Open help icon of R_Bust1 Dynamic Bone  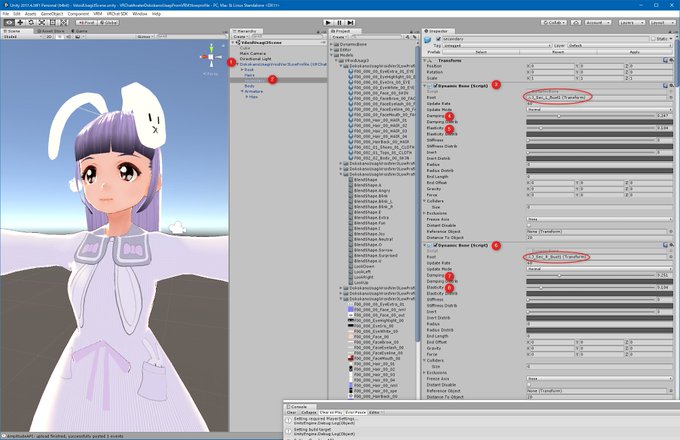pyautogui.click(x=666, y=245)
